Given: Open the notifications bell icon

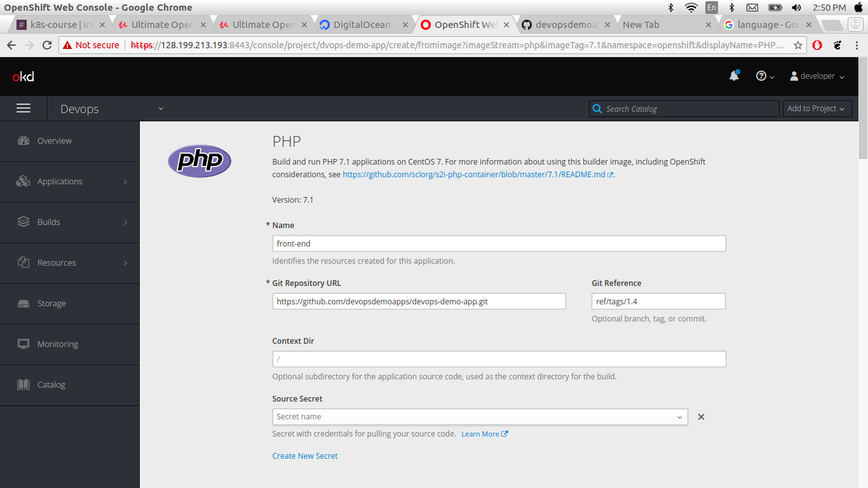Looking at the screenshot, I should click(x=734, y=76).
